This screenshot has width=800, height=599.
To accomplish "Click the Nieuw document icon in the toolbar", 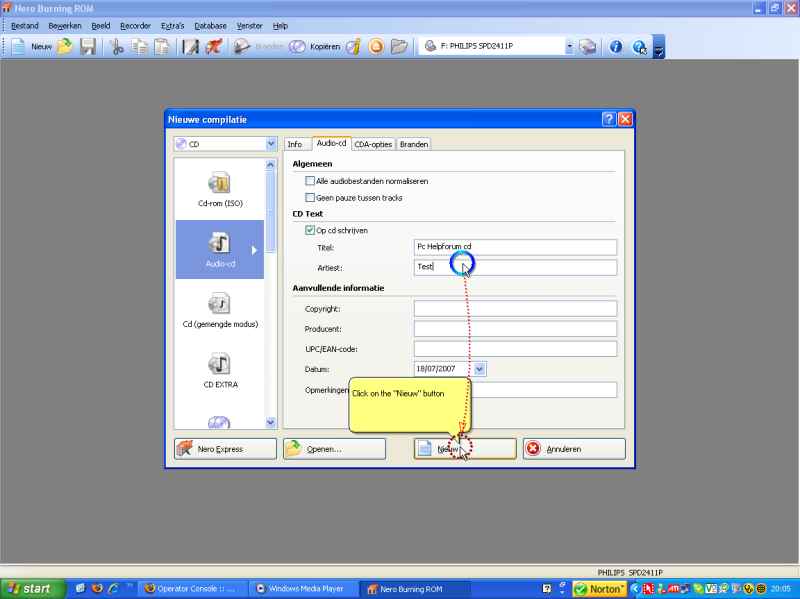I will [x=18, y=46].
